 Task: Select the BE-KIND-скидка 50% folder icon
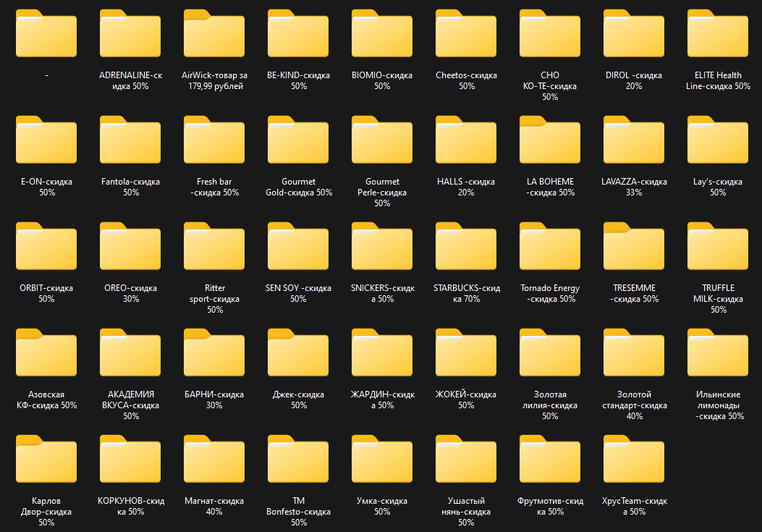[x=298, y=33]
